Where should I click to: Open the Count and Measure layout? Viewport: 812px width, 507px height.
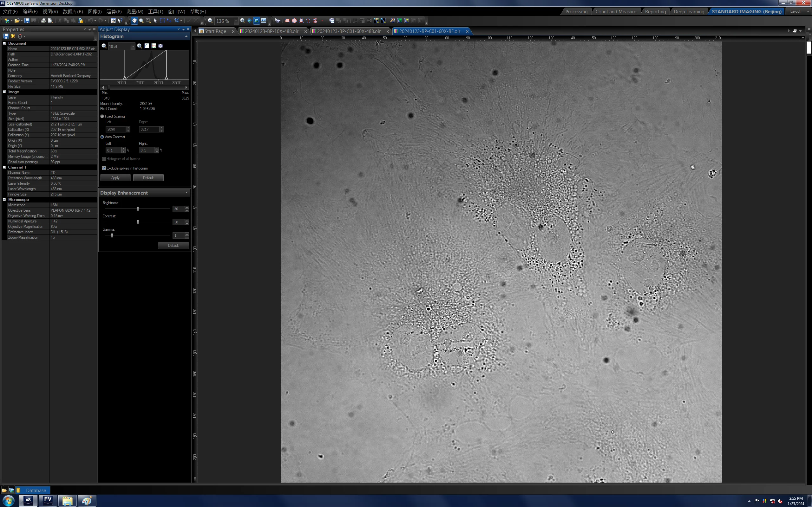point(616,11)
